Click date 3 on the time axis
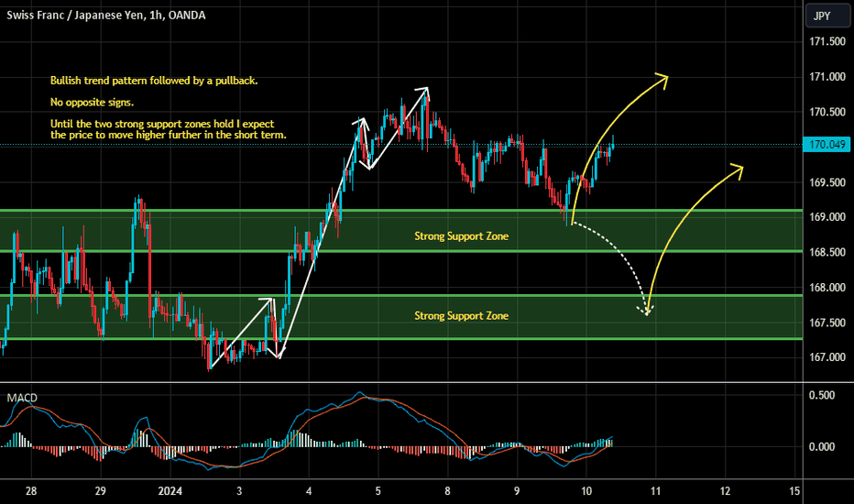This screenshot has width=854, height=504. (239, 491)
